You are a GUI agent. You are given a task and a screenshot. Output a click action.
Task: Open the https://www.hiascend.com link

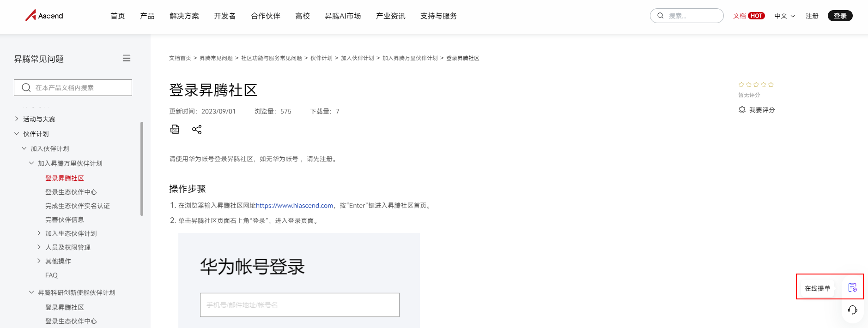(x=295, y=206)
